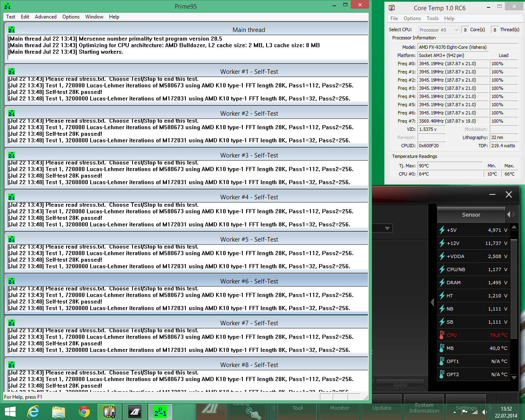Open Prime95 Options menu
This screenshot has height=420, width=525.
click(71, 17)
